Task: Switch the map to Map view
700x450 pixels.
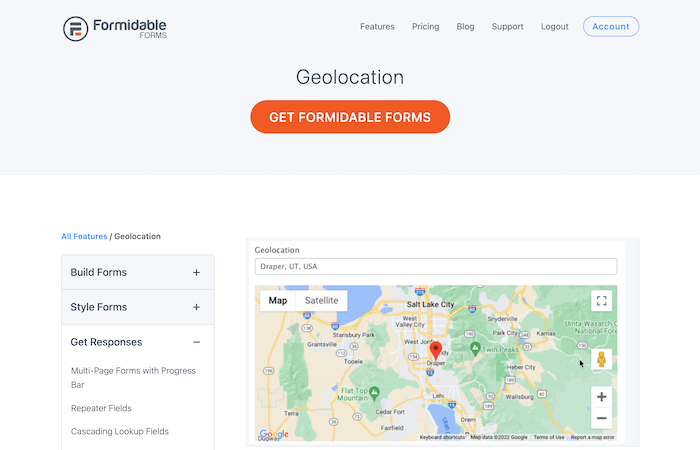Action: [278, 300]
